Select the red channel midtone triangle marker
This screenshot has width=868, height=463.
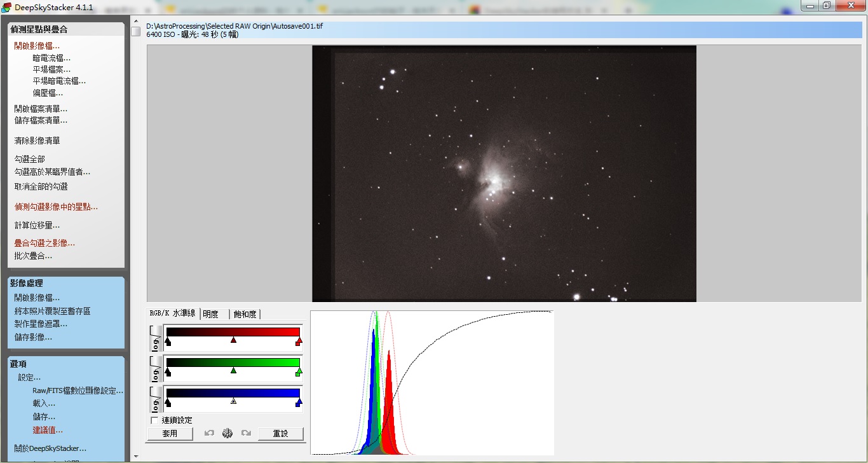233,341
